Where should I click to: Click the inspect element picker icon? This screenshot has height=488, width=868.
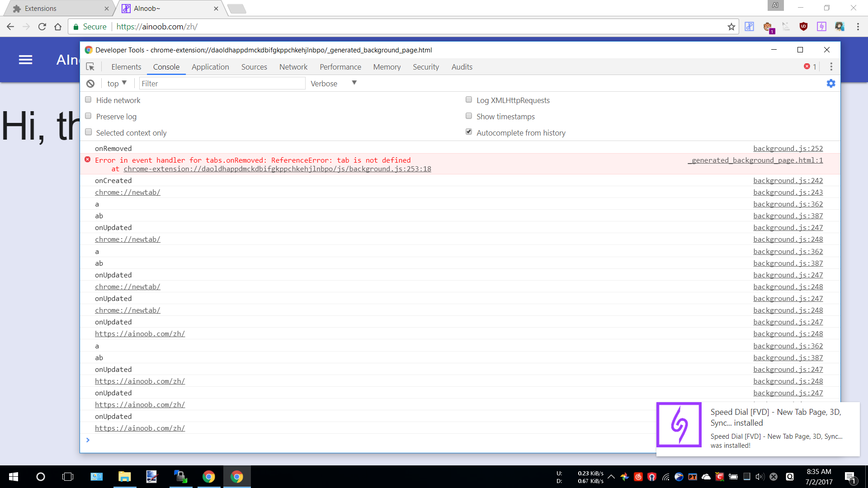tap(90, 67)
